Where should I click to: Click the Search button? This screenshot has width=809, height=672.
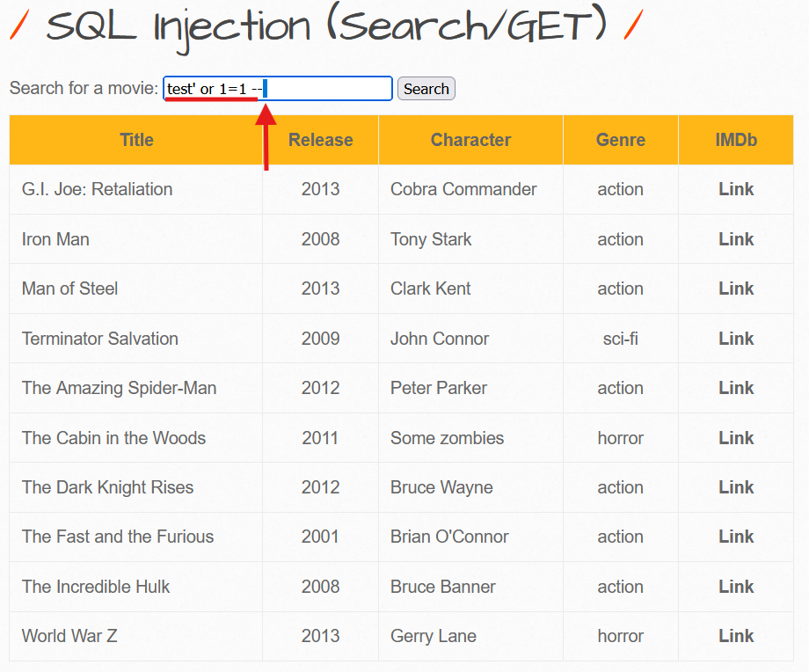[426, 88]
